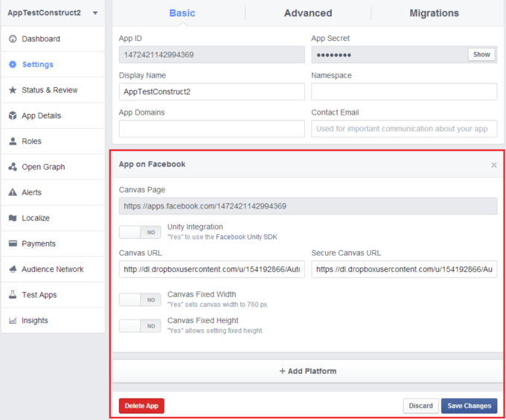The height and width of the screenshot is (420, 506).
Task: Open Open Graph in the sidebar
Action: click(x=53, y=167)
